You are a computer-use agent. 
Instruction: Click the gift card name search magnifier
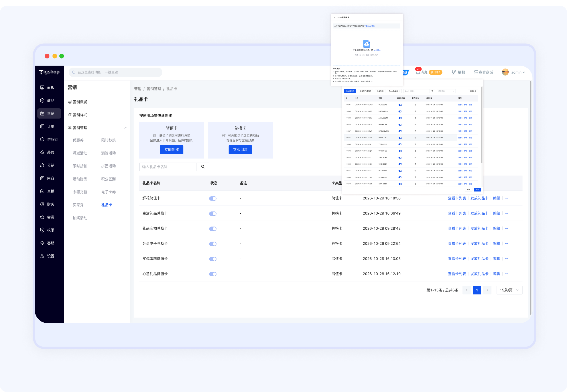coord(203,167)
